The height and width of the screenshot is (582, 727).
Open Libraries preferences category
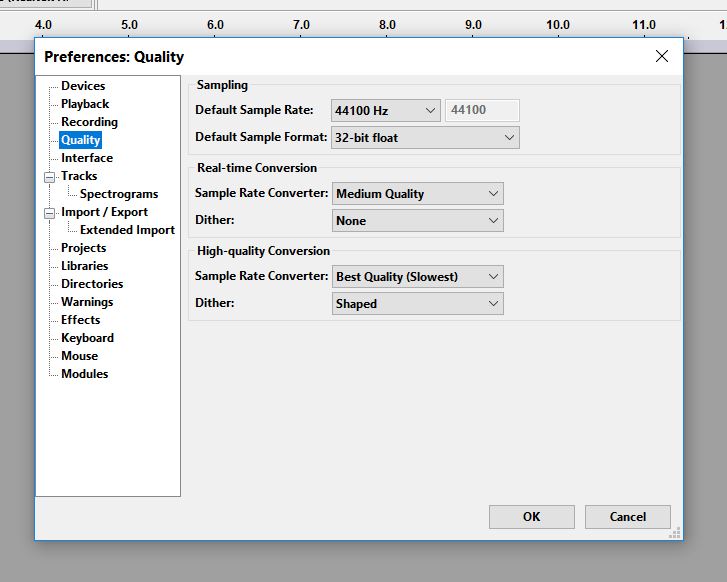(x=84, y=266)
